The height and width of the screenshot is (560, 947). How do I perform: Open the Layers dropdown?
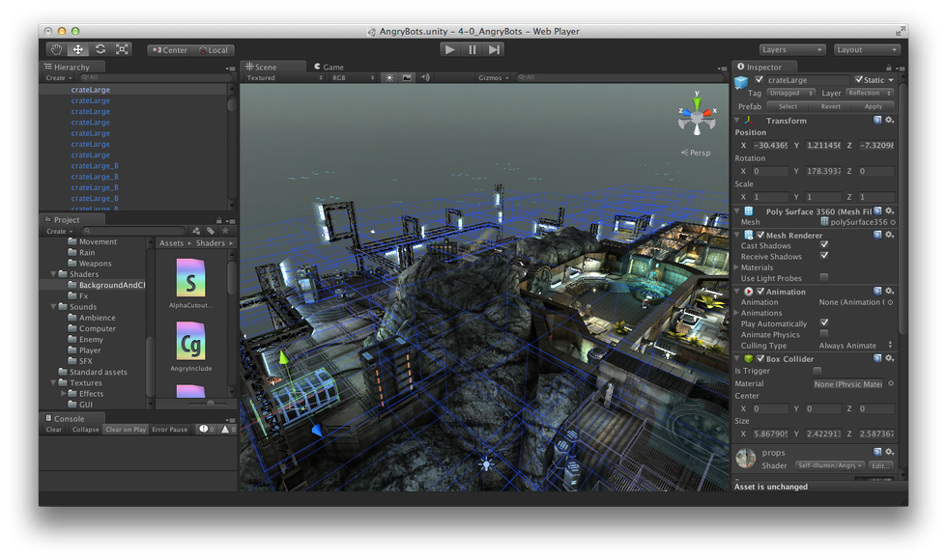tap(791, 49)
